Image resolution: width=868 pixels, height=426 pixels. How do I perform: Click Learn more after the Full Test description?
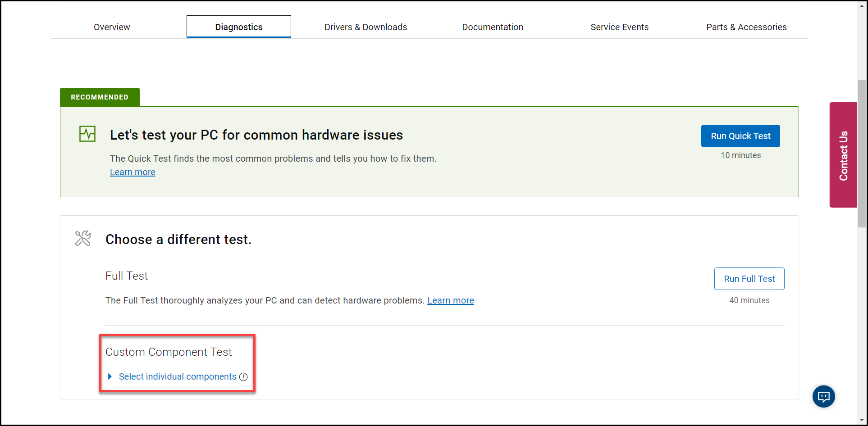(450, 300)
